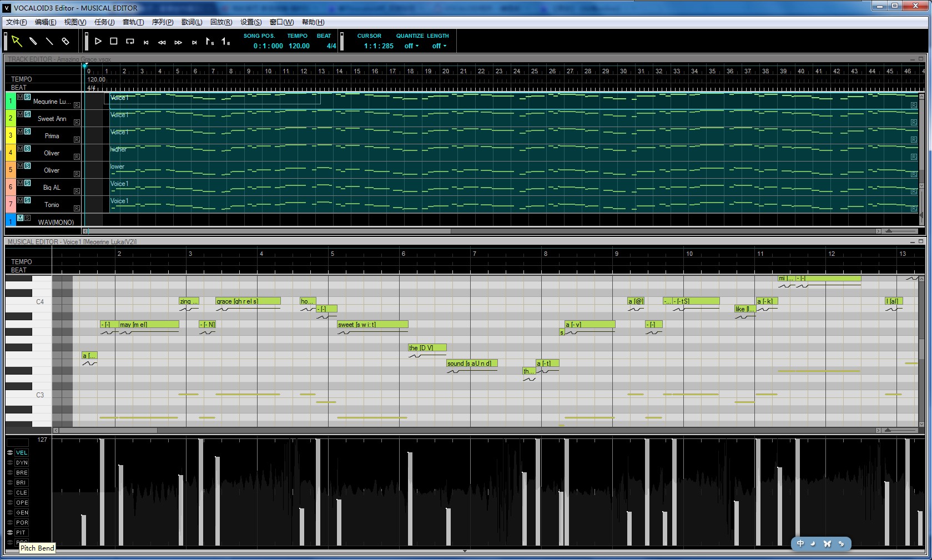This screenshot has width=932, height=560.
Task: Open the 设置(S) menu
Action: coord(251,22)
